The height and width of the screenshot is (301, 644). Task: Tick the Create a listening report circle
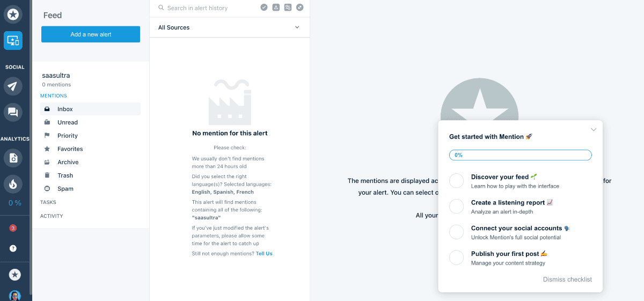click(456, 206)
